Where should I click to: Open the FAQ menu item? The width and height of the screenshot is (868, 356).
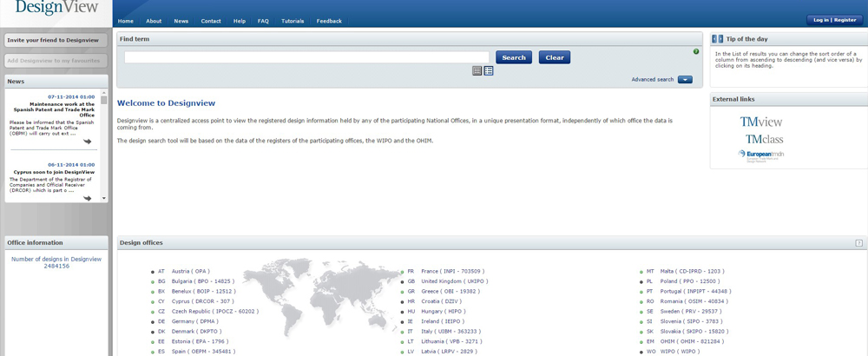pos(263,21)
